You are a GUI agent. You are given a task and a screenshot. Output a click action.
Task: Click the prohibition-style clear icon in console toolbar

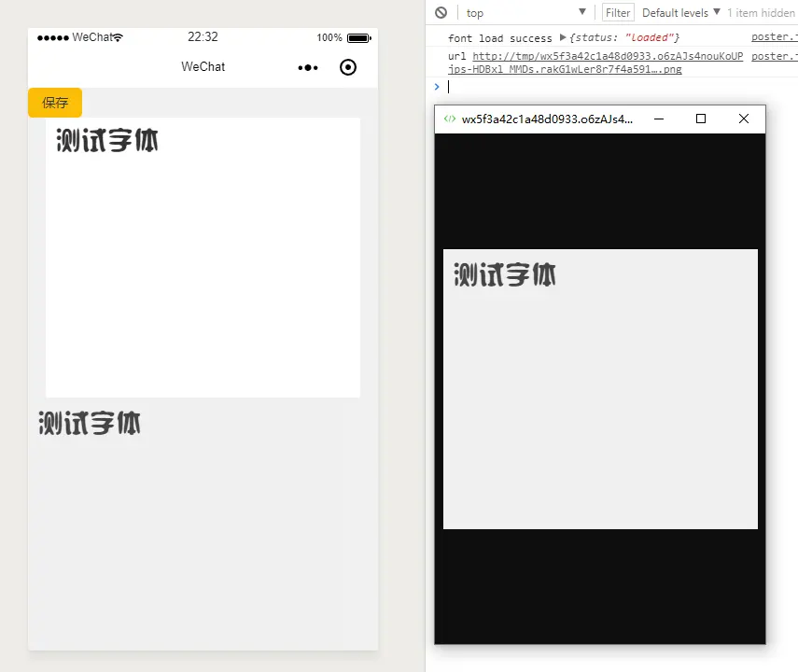(440, 12)
